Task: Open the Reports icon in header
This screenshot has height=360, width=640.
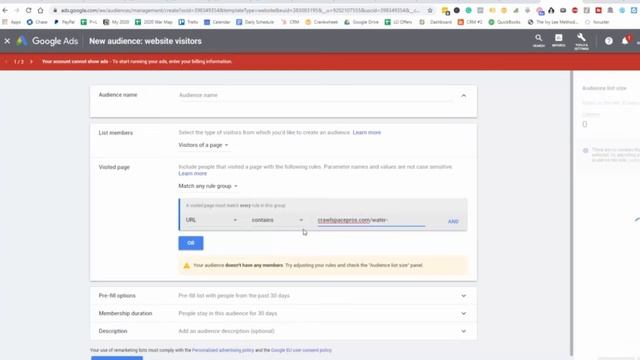Action: coord(558,40)
